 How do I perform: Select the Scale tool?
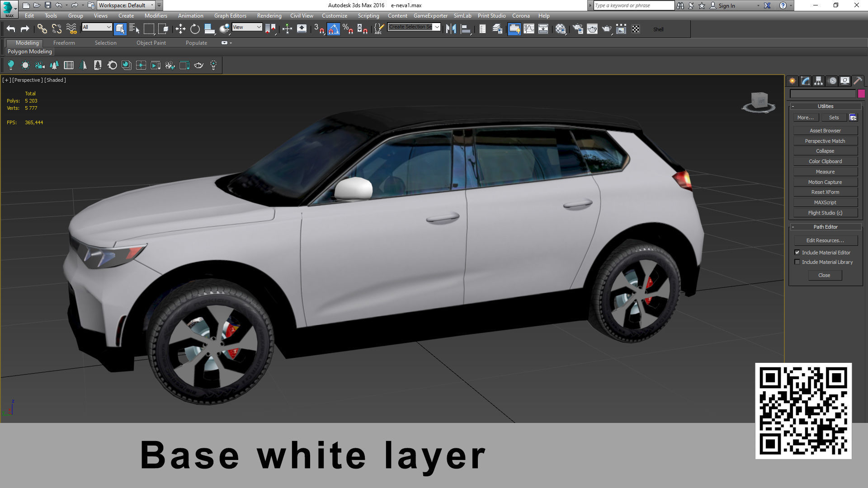click(209, 29)
